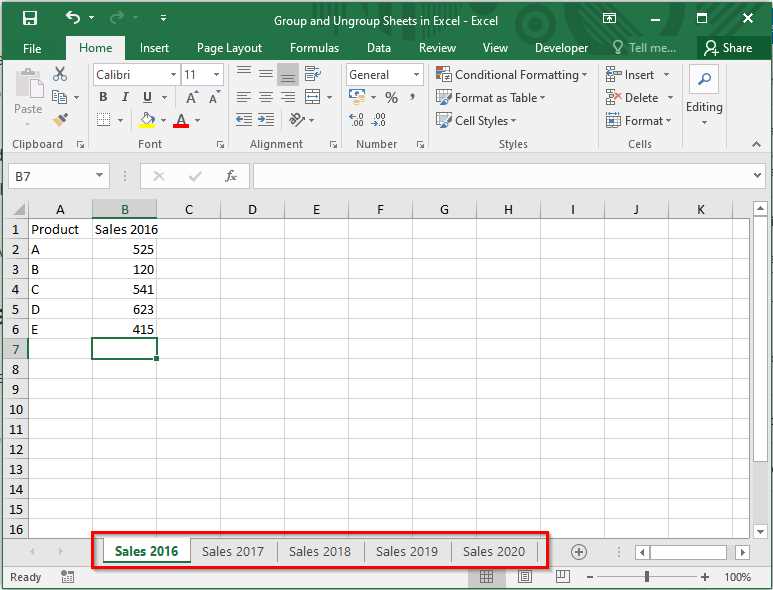Click the Zoom In plus button
Viewport: 773px width, 590px height.
(x=705, y=577)
